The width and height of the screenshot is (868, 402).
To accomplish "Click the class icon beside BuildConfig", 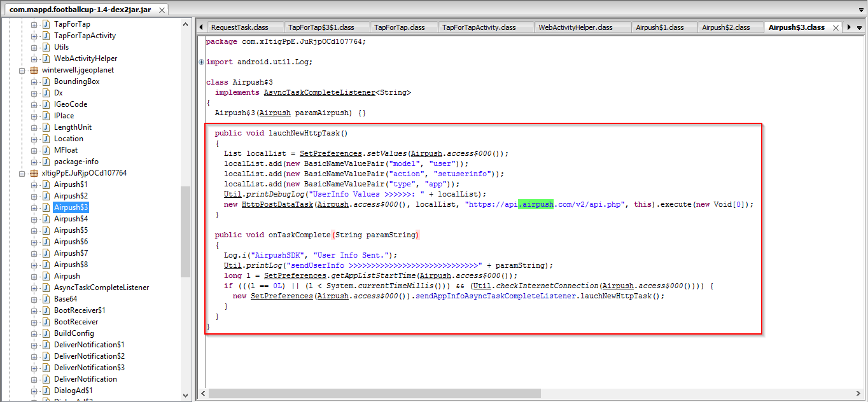I will pyautogui.click(x=46, y=333).
